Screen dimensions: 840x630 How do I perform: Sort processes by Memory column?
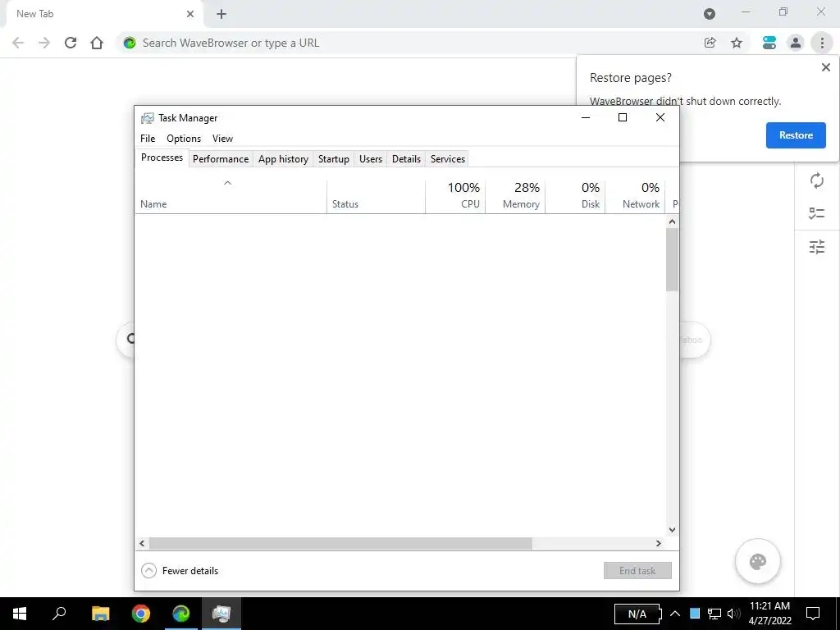515,196
